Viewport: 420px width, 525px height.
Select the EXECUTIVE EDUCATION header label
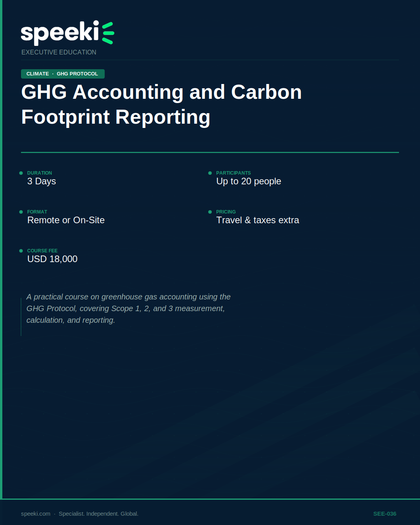click(59, 52)
